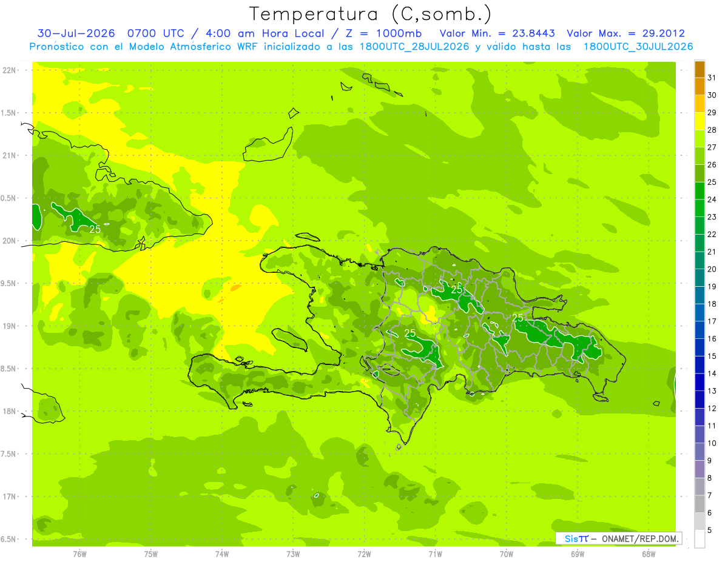Click the title "Temperatura (C,somb.)"
Image resolution: width=728 pixels, height=562 pixels.
point(371,15)
